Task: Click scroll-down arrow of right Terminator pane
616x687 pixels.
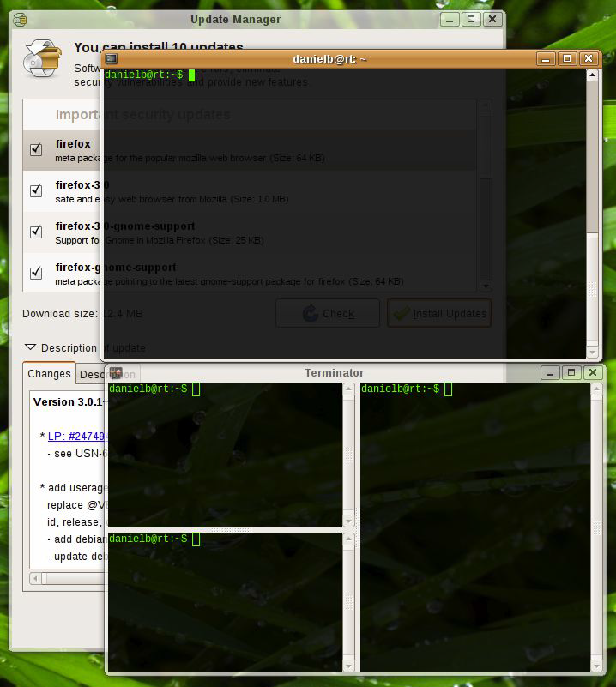Action: (597, 666)
